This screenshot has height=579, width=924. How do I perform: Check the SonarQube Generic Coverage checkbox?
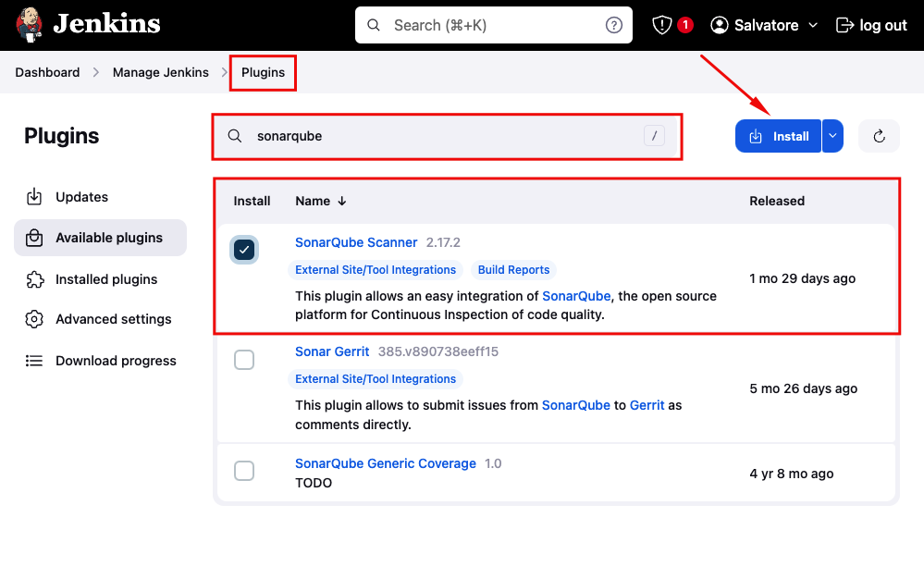click(244, 471)
